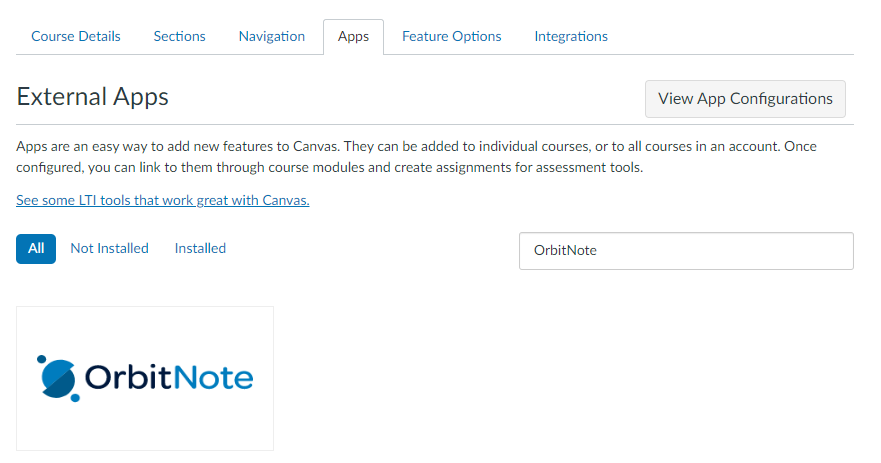Switch to the Integrations tab
The image size is (881, 463).
click(x=571, y=36)
